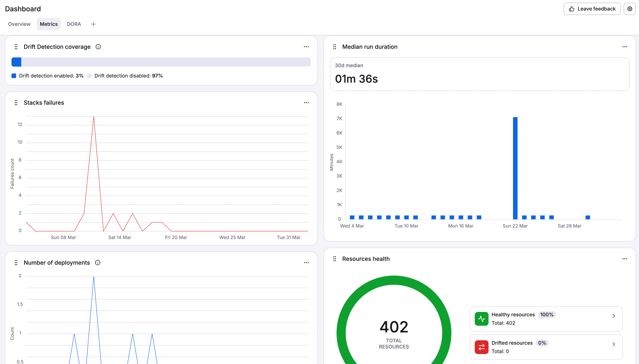The height and width of the screenshot is (364, 639).
Task: Toggle the Drift detection disabled legend item
Action: 126,76
